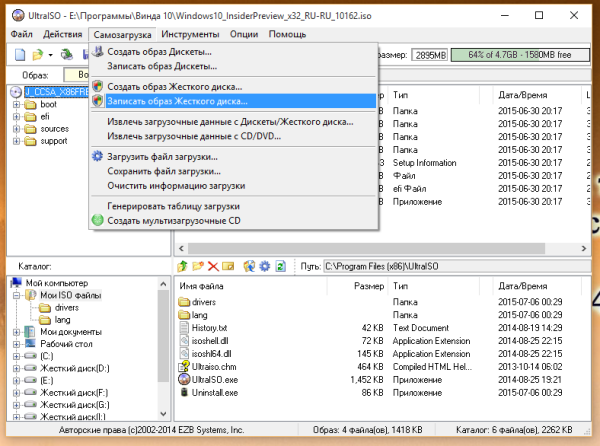Collapse the 'Мои ISO файлы' node
This screenshot has width=600, height=446.
coord(16,295)
